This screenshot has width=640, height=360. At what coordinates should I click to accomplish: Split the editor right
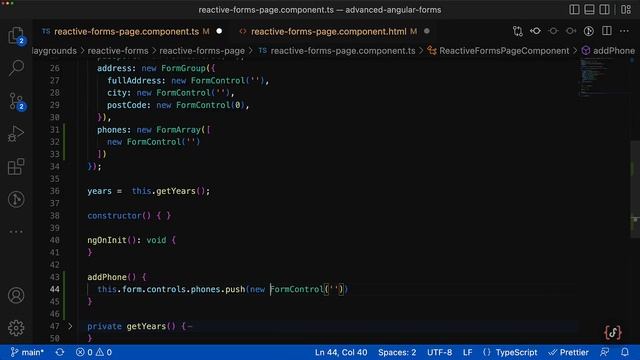pyautogui.click(x=607, y=31)
